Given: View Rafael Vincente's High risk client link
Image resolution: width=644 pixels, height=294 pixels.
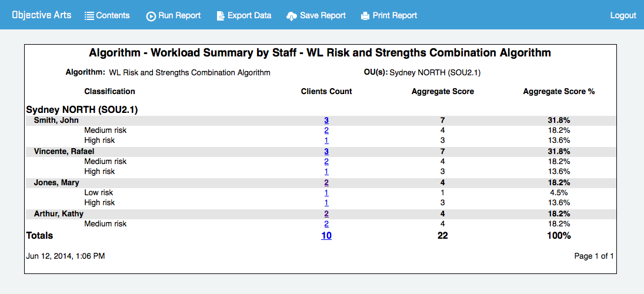Looking at the screenshot, I should tap(326, 172).
